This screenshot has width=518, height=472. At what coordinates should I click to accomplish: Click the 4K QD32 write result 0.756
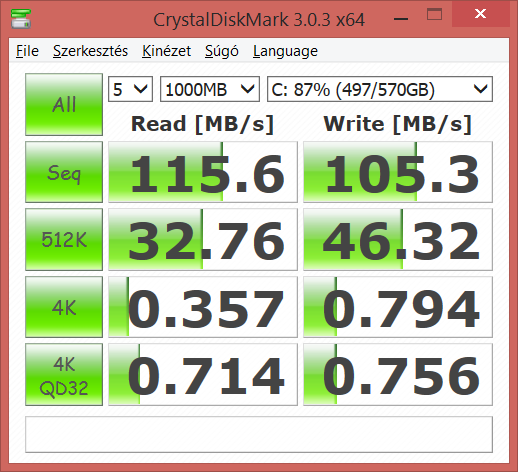(x=398, y=375)
